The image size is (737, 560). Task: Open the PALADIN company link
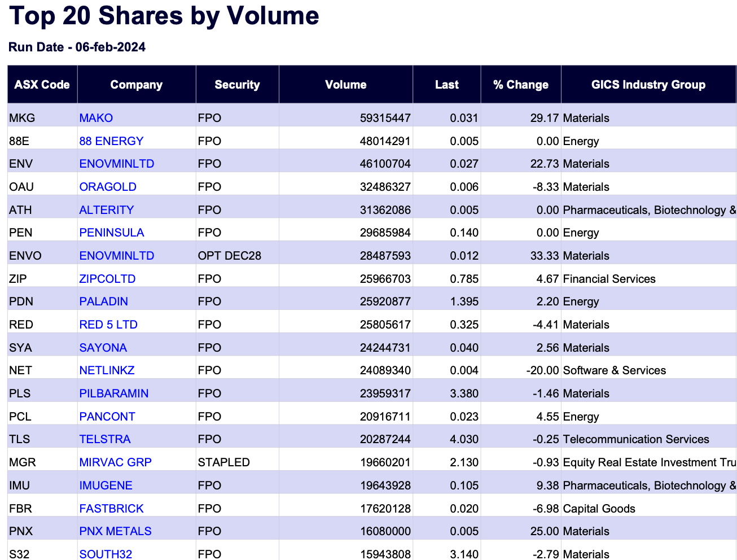tap(104, 301)
